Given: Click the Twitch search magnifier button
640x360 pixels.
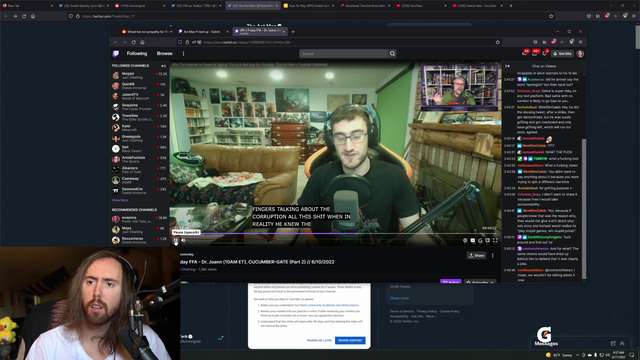Looking at the screenshot, I should tap(392, 53).
